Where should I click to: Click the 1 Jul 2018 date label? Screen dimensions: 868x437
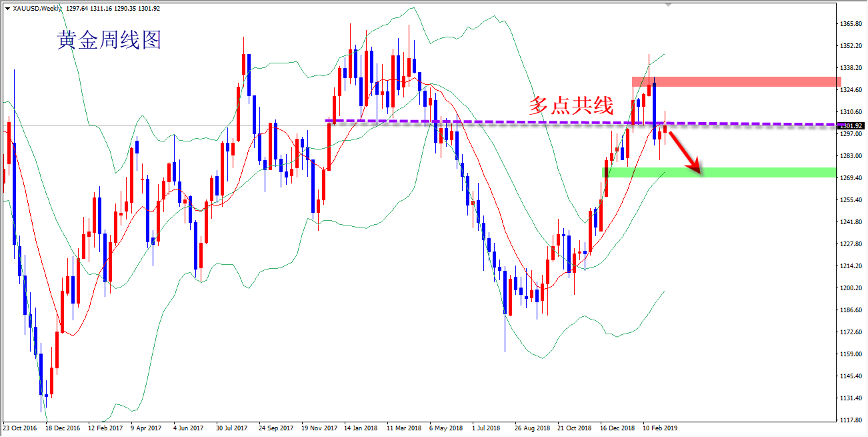coord(487,428)
